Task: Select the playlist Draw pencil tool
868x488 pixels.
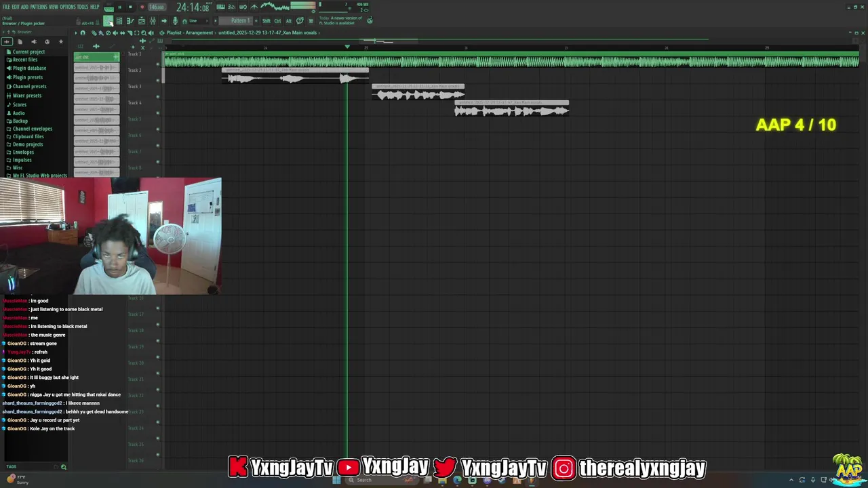Action: point(94,33)
